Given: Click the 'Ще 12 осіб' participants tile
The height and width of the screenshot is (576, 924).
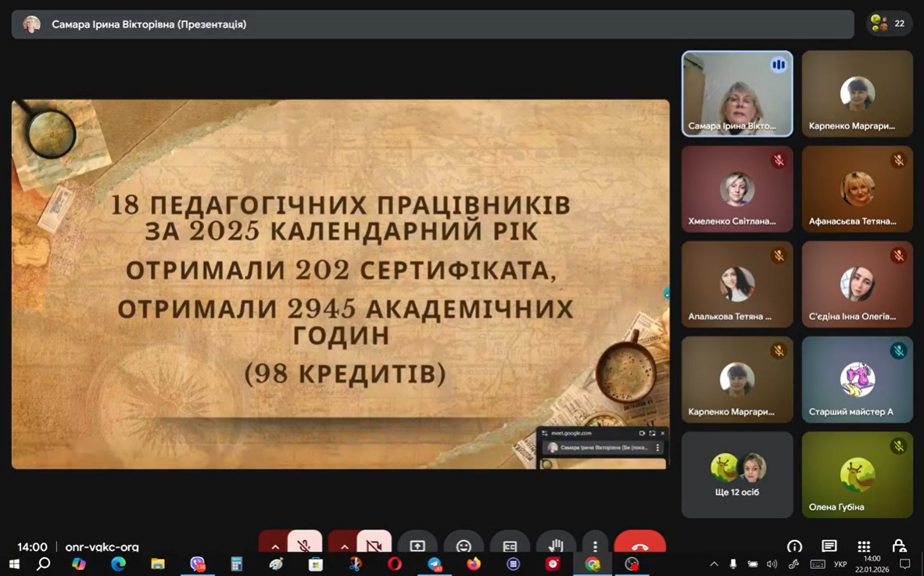Looking at the screenshot, I should tap(737, 474).
